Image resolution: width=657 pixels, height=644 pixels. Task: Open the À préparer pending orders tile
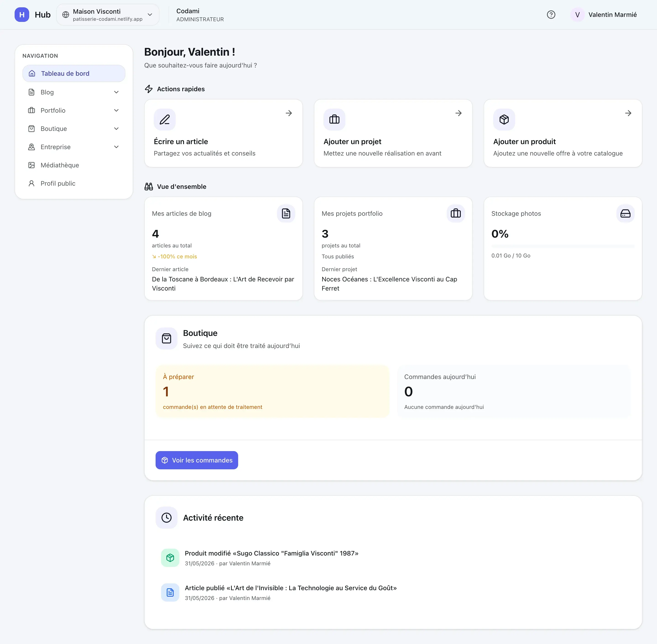(272, 391)
